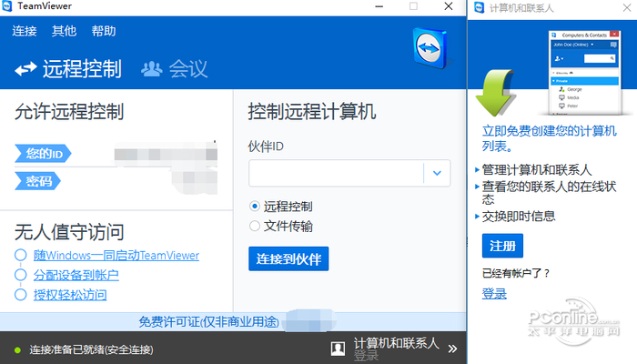
Task: Open the 帮助 menu
Action: [x=104, y=31]
